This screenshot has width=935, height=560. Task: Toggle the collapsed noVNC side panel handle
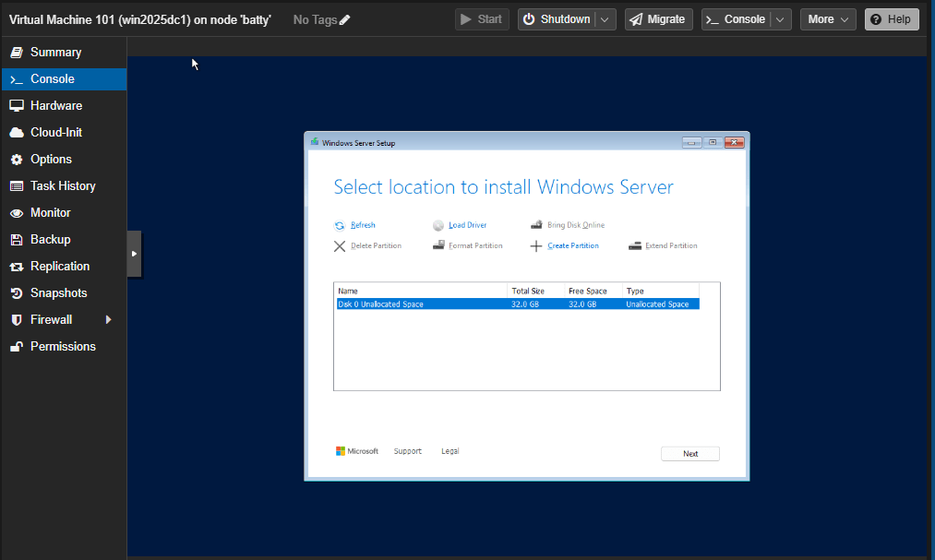click(134, 253)
